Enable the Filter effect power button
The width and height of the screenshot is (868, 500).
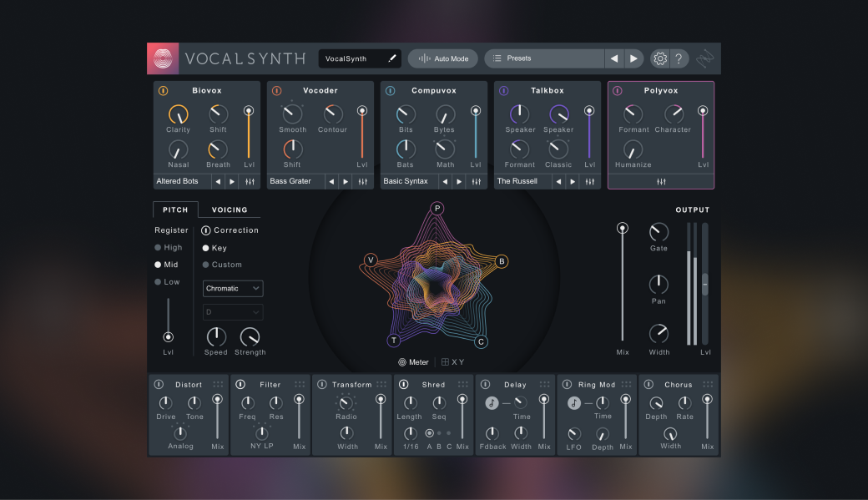pyautogui.click(x=240, y=384)
